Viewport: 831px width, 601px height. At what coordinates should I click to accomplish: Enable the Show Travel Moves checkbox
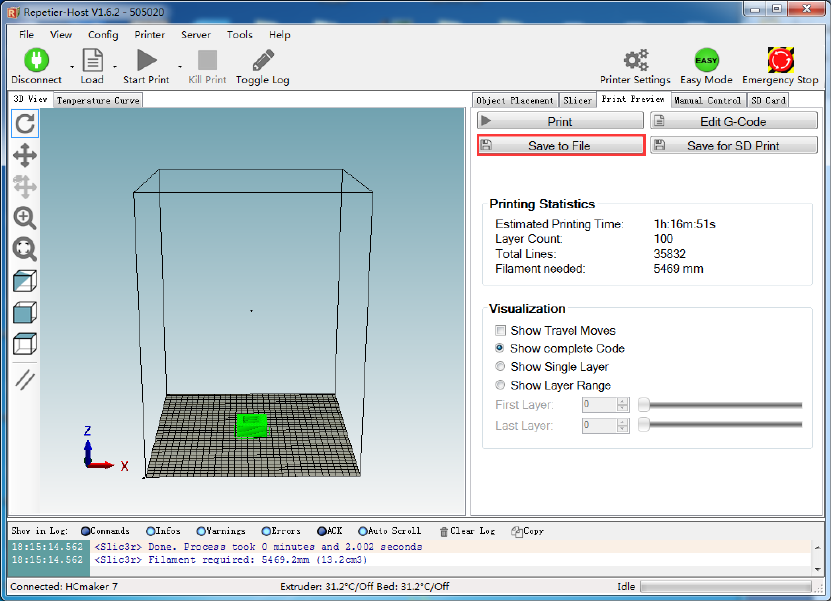pyautogui.click(x=500, y=331)
